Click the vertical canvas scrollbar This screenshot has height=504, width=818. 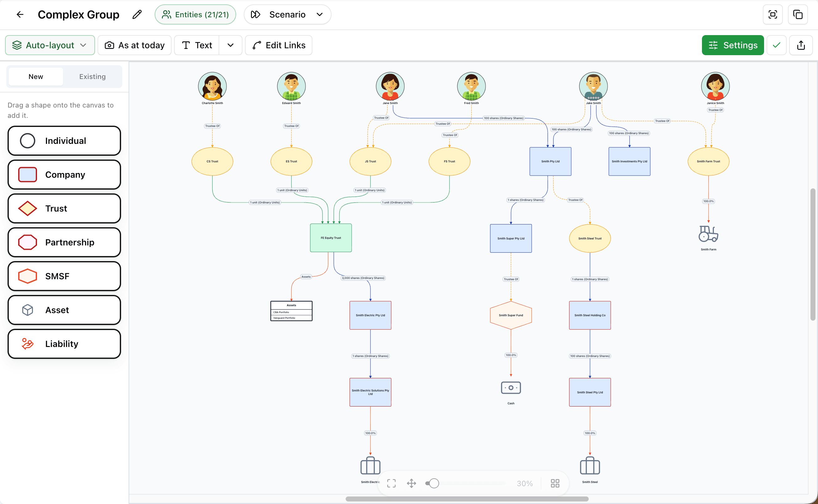(813, 255)
